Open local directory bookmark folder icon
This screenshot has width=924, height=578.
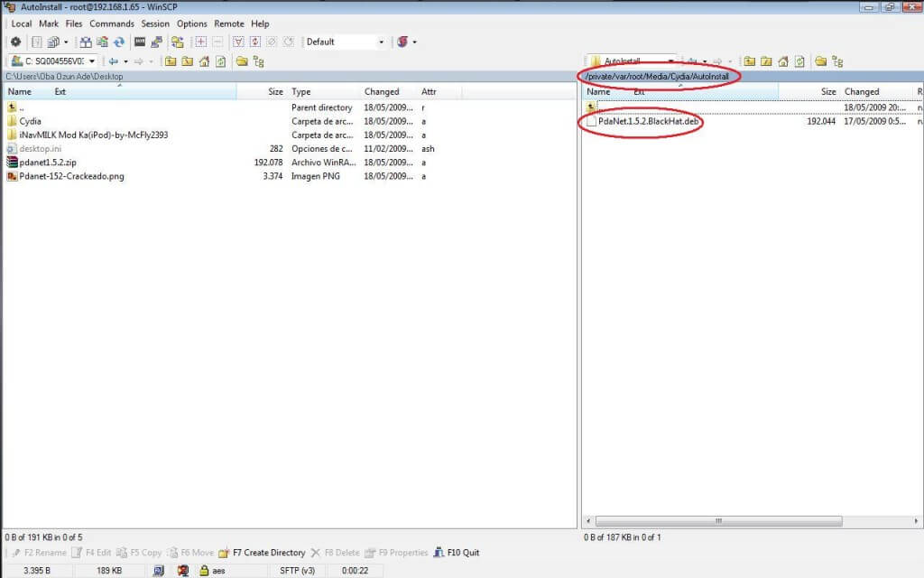point(242,61)
